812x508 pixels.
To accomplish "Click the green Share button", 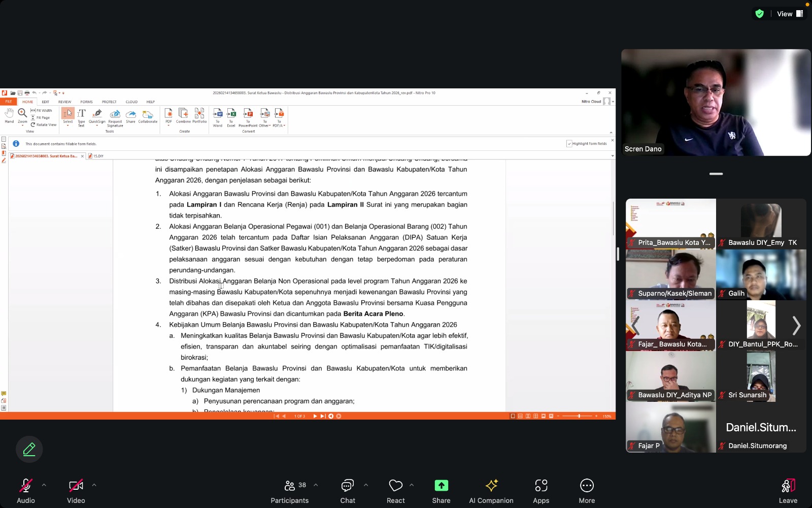I will [442, 491].
